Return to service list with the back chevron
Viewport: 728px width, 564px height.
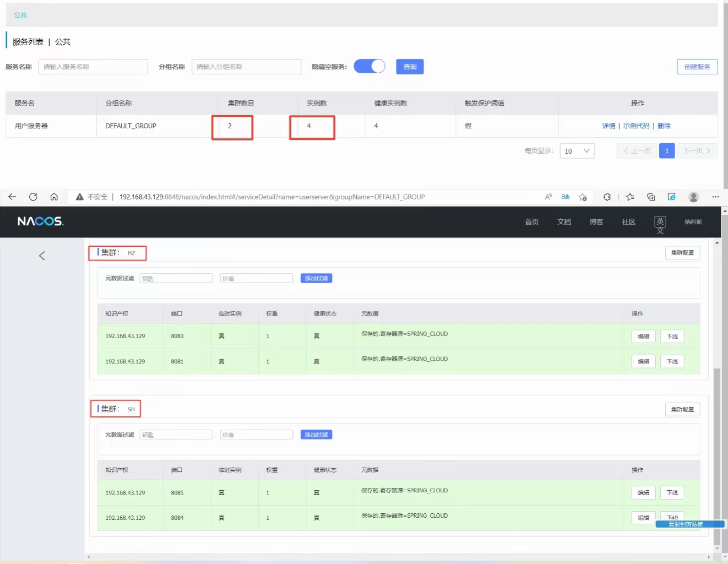click(x=42, y=256)
